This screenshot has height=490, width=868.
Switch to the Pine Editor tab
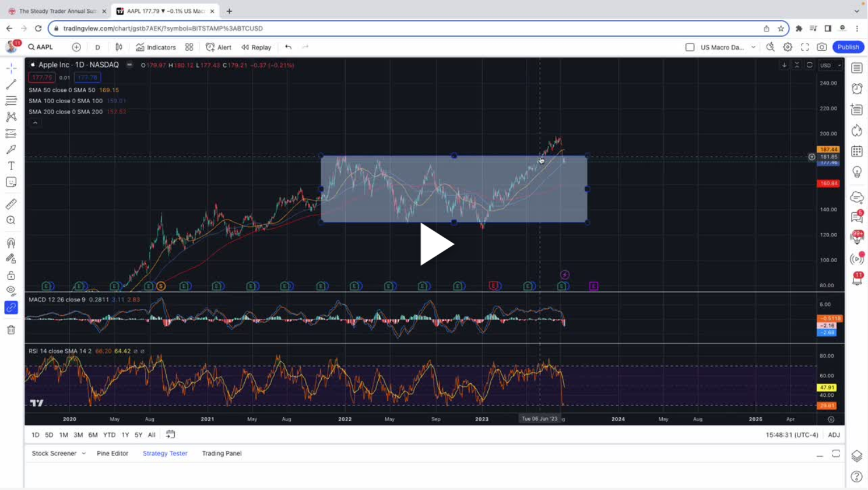pyautogui.click(x=113, y=453)
